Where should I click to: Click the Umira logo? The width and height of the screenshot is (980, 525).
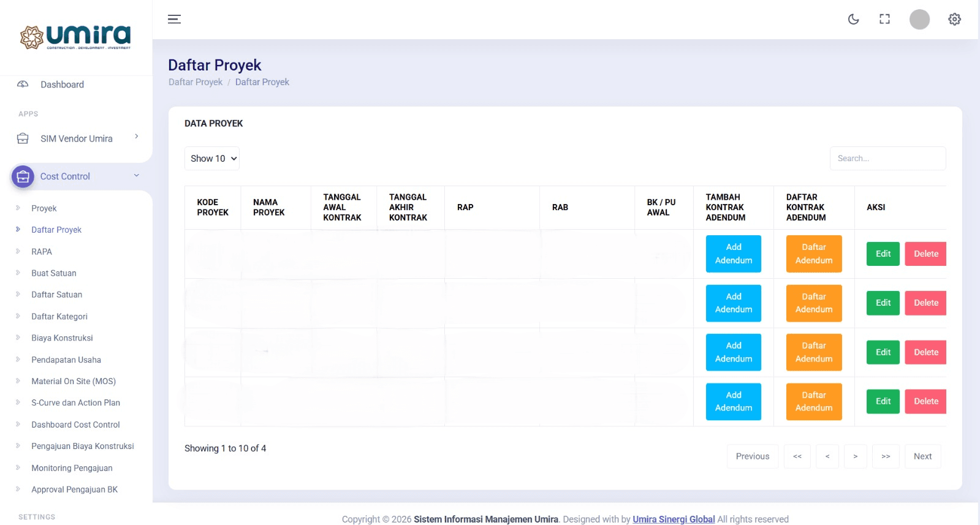point(75,37)
